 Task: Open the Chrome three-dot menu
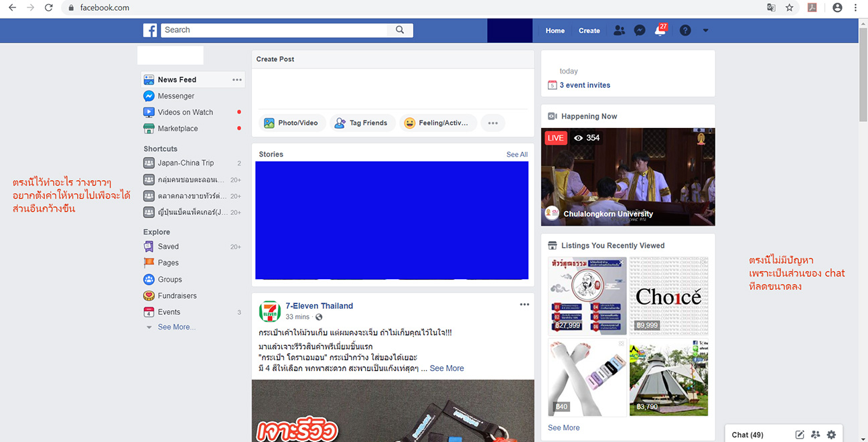855,8
